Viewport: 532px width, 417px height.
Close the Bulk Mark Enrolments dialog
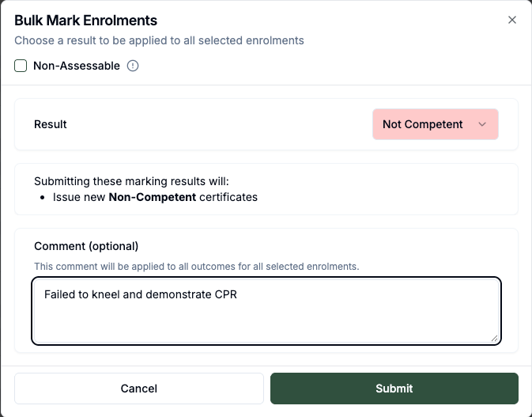[512, 21]
